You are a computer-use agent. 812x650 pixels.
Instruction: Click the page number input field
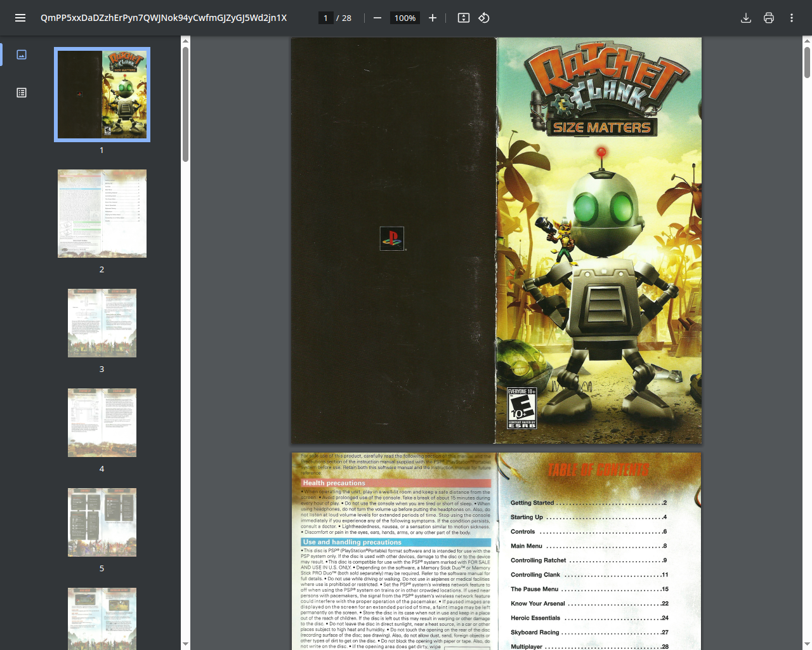tap(325, 18)
